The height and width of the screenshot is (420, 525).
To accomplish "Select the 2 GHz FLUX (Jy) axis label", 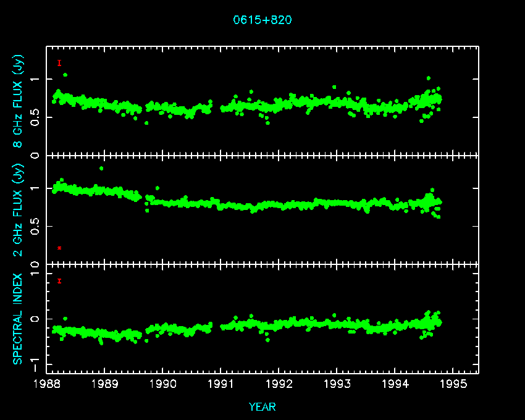I will point(19,210).
